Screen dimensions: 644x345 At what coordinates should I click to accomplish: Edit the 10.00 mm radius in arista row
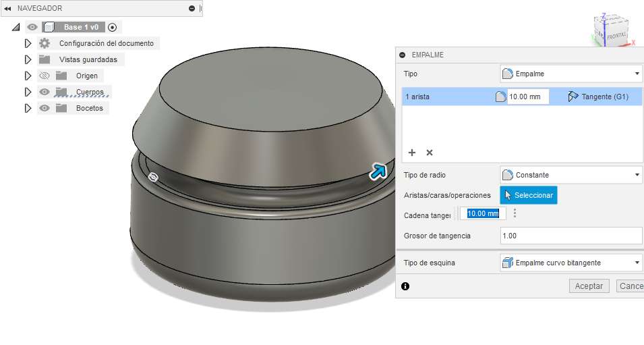pos(528,97)
